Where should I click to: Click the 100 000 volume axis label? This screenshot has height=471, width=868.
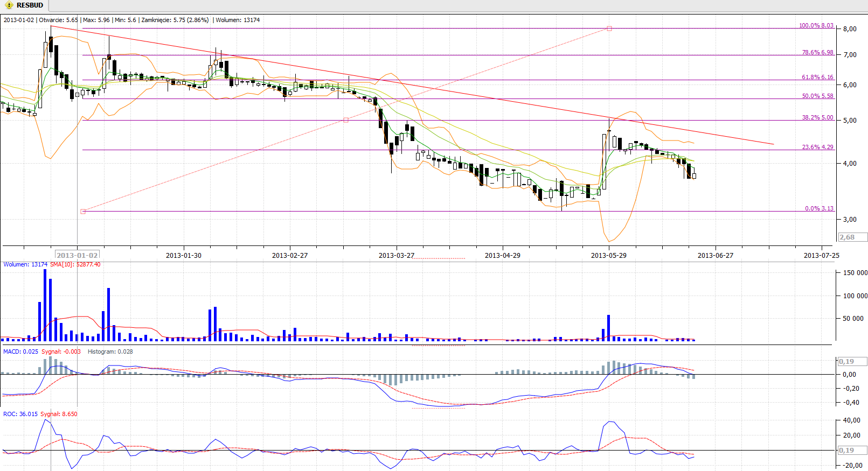coord(855,296)
